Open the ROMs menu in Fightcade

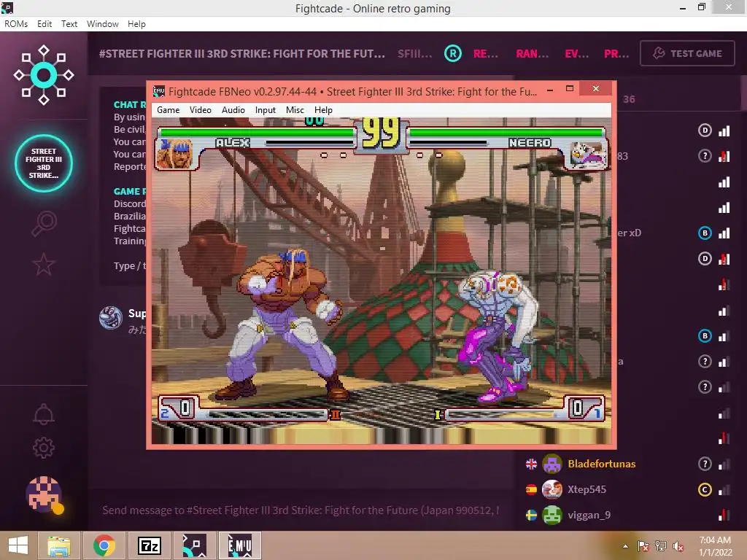(x=16, y=24)
